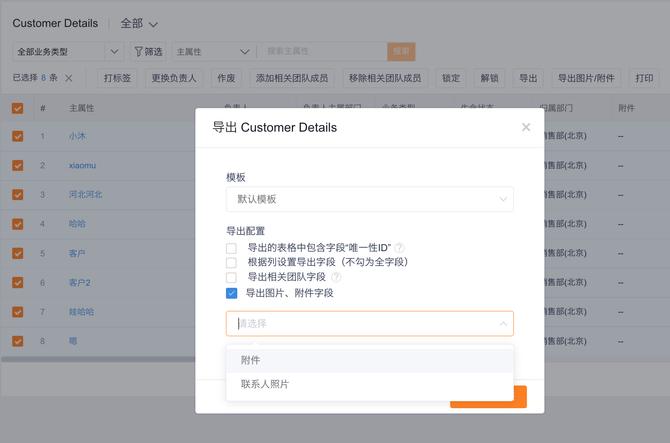Open the 主属性 search field dropdown
Screen dimensions: 670x443
[212, 51]
